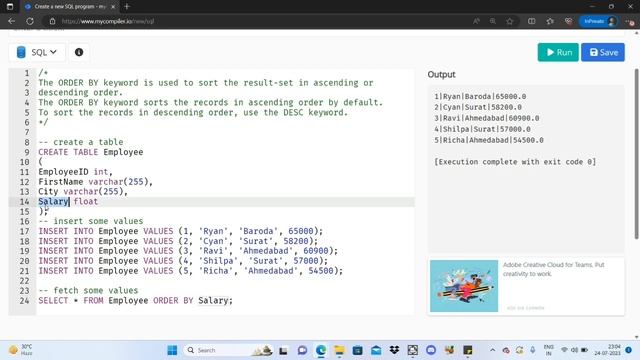The height and width of the screenshot is (360, 640).
Task: Open the tab actions menu icon
Action: pos(10,7)
